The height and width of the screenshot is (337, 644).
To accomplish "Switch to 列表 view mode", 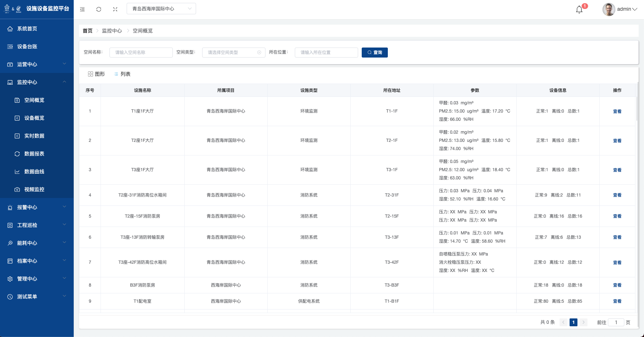I will tap(122, 74).
